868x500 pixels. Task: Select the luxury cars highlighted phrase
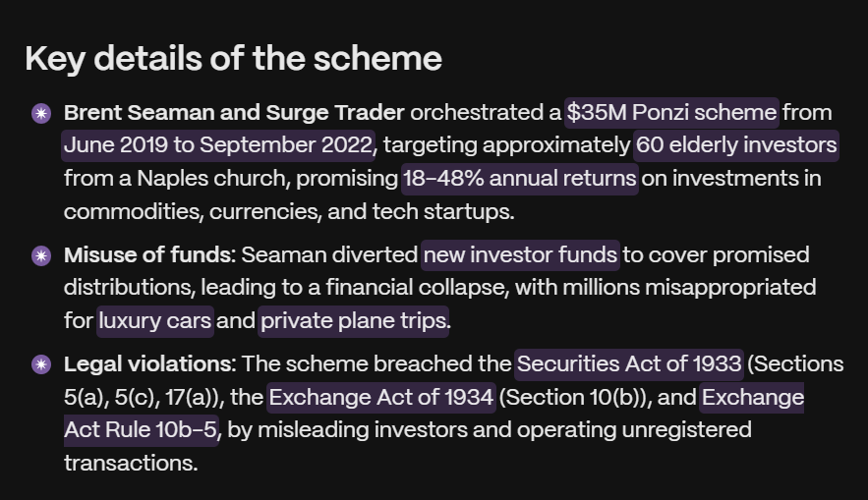(x=155, y=321)
